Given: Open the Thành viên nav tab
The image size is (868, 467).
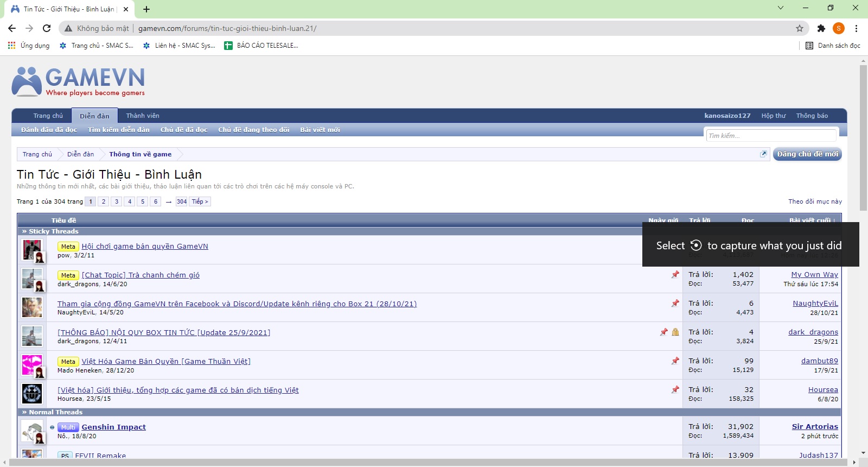Looking at the screenshot, I should pos(143,116).
